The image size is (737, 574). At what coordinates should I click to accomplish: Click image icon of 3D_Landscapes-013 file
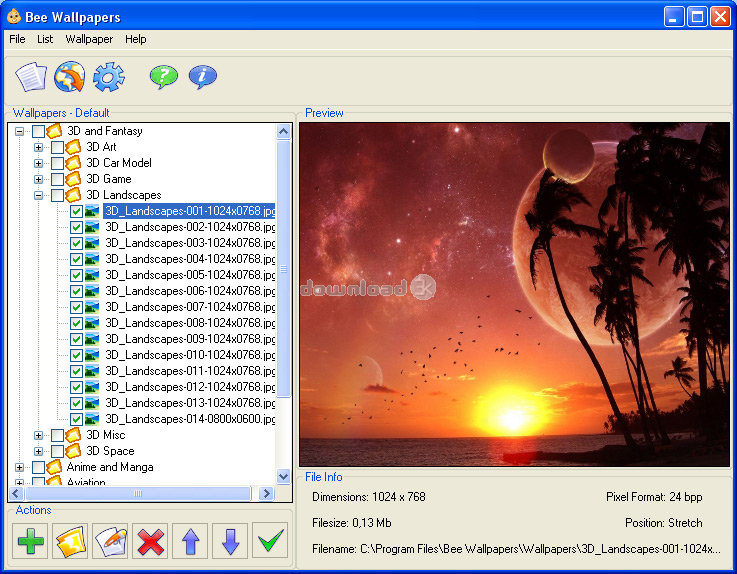point(92,403)
